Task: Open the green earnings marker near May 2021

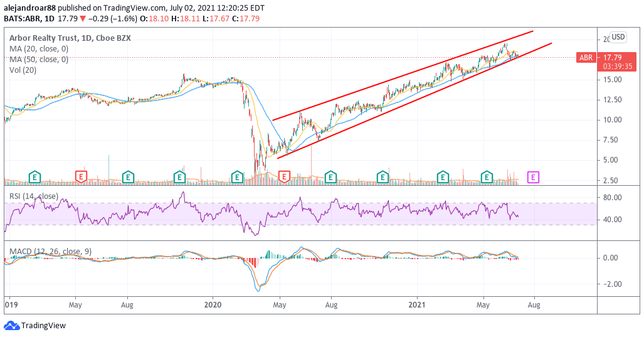Action: (487, 177)
